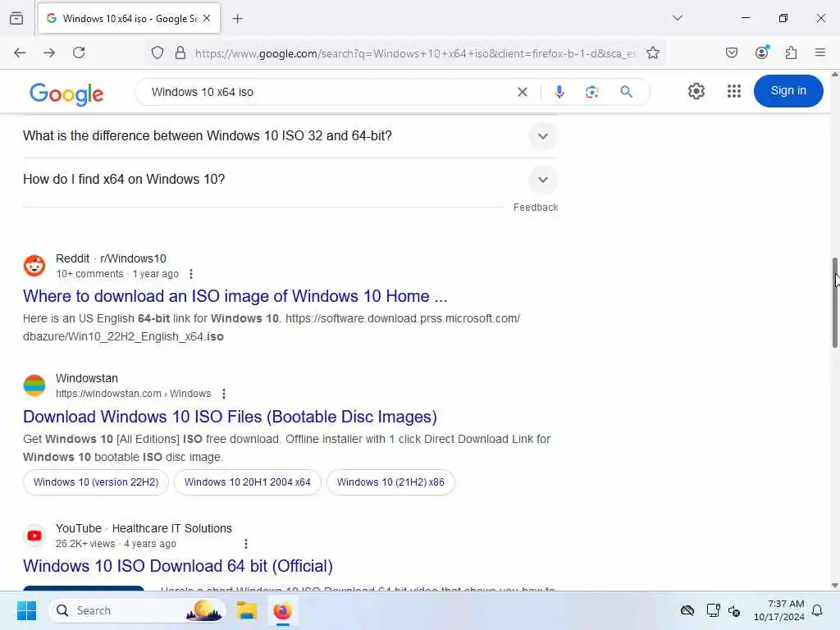
Task: Go to Google homepage logo
Action: [x=66, y=94]
